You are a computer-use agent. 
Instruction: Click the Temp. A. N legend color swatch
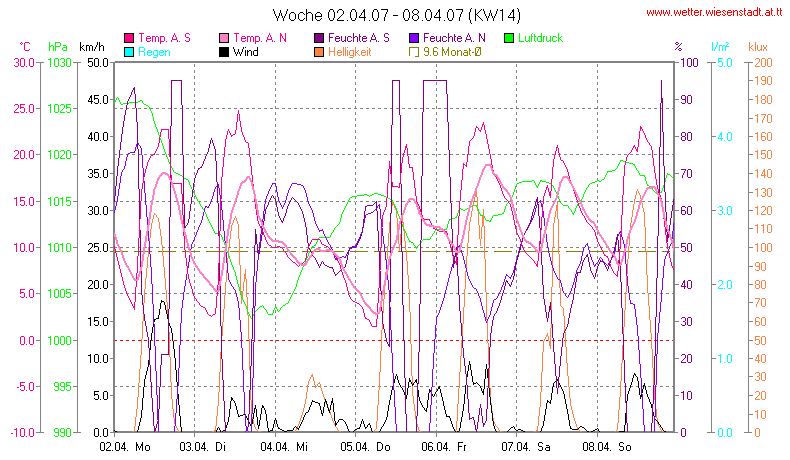[x=224, y=38]
